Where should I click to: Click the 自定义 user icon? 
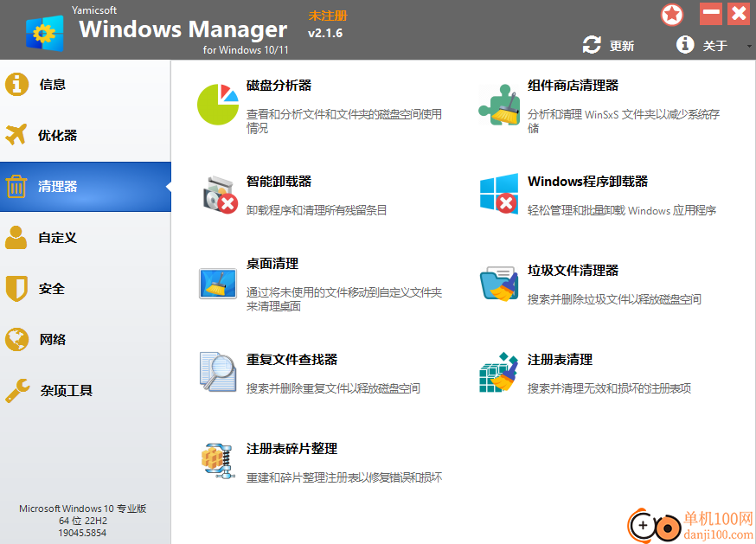[16, 237]
